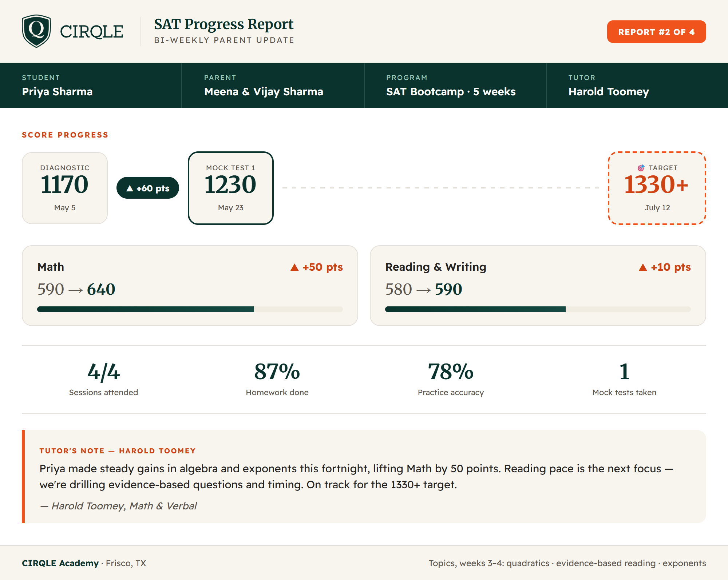728x580 pixels.
Task: Click the Math scores 590 → 640
Action: pos(76,290)
